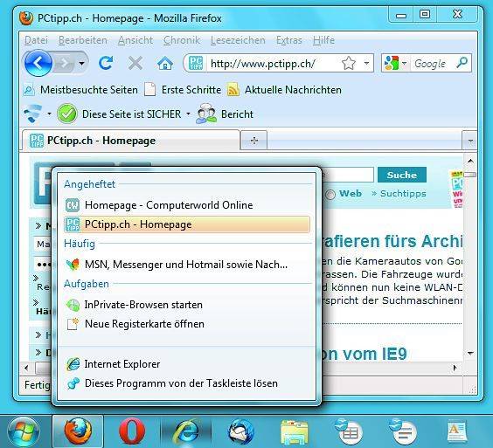Open the Windows Start button

point(23,432)
